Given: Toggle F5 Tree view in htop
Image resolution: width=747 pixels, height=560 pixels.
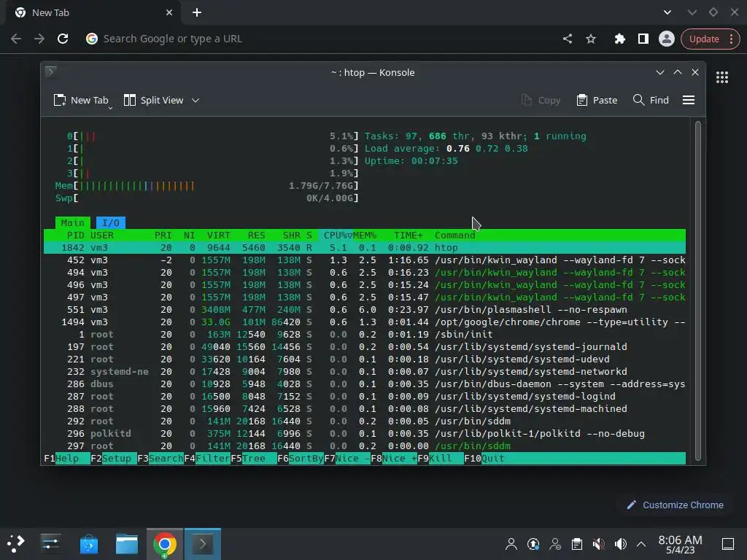Looking at the screenshot, I should 253,458.
